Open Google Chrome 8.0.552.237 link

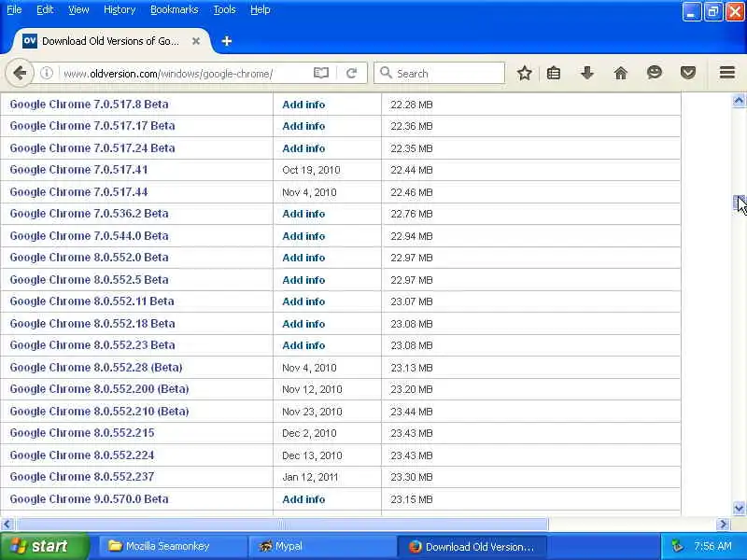[82, 476]
